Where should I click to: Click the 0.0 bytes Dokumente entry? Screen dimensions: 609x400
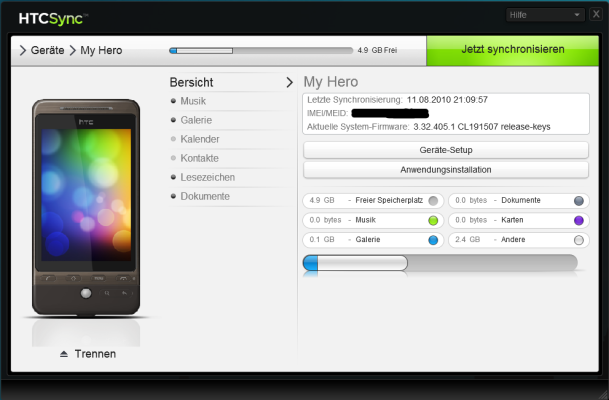click(519, 200)
